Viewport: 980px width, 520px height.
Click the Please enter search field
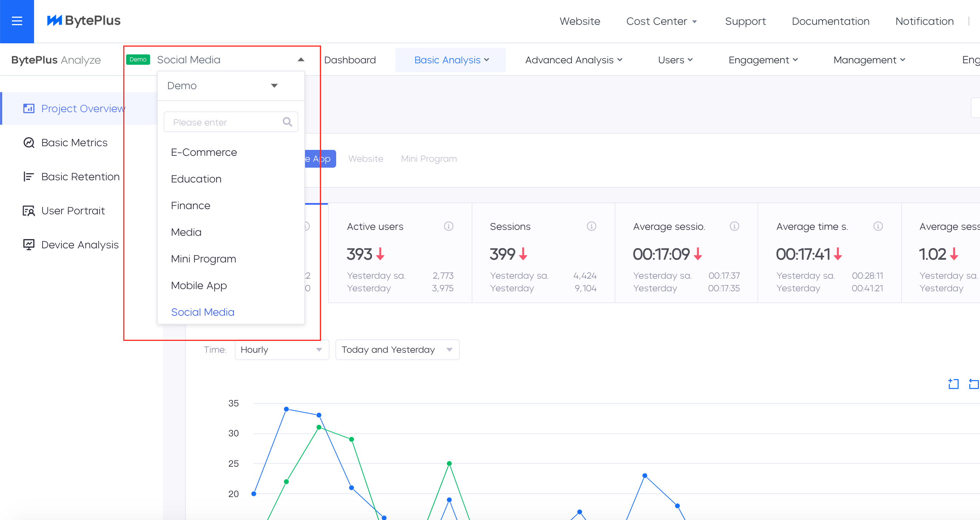point(231,122)
